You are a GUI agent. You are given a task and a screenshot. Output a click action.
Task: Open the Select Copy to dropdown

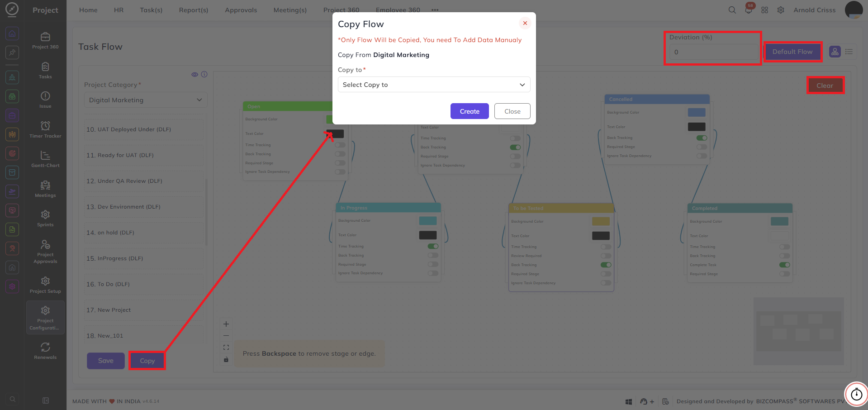(434, 85)
